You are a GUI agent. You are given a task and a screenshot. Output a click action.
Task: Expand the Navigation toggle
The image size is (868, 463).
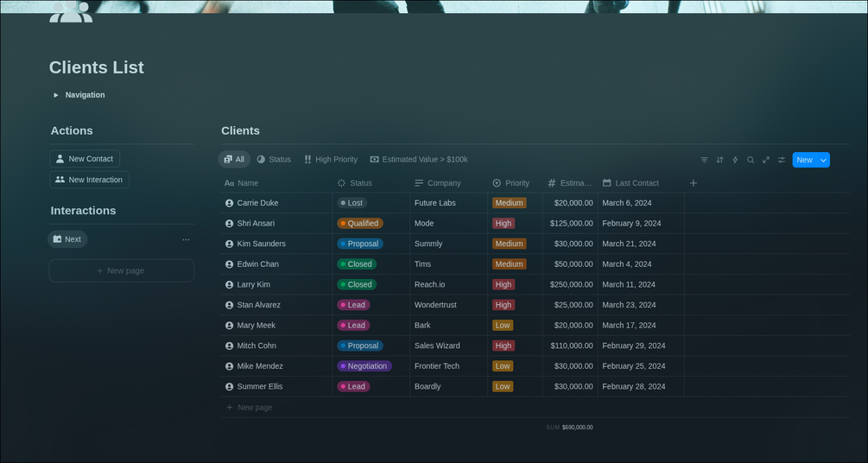[56, 95]
